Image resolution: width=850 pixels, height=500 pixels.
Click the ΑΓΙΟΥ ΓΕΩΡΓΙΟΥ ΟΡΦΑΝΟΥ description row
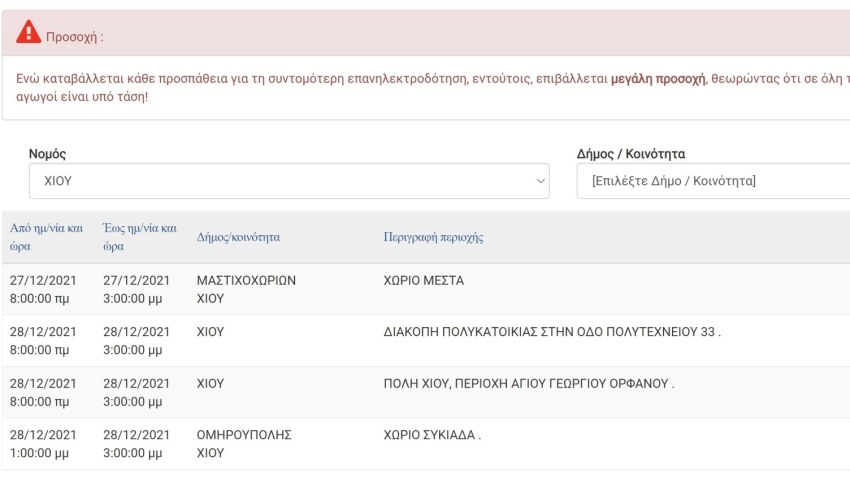(529, 383)
